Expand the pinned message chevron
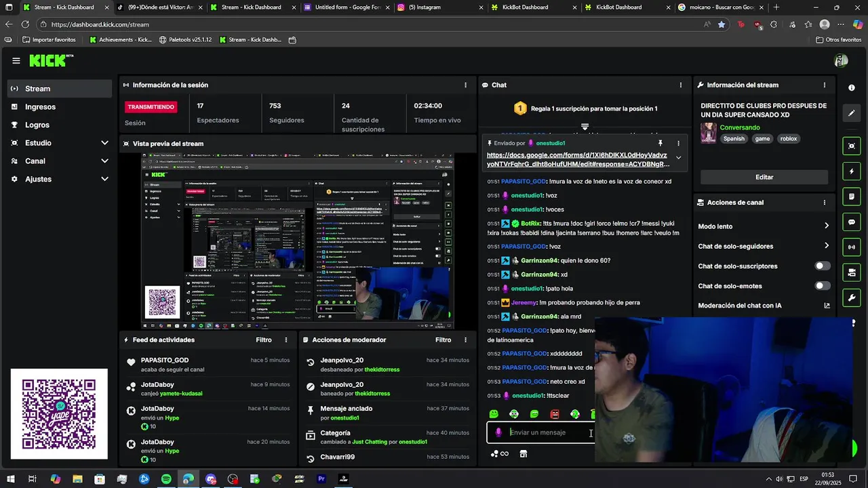The height and width of the screenshot is (488, 868). tap(678, 158)
